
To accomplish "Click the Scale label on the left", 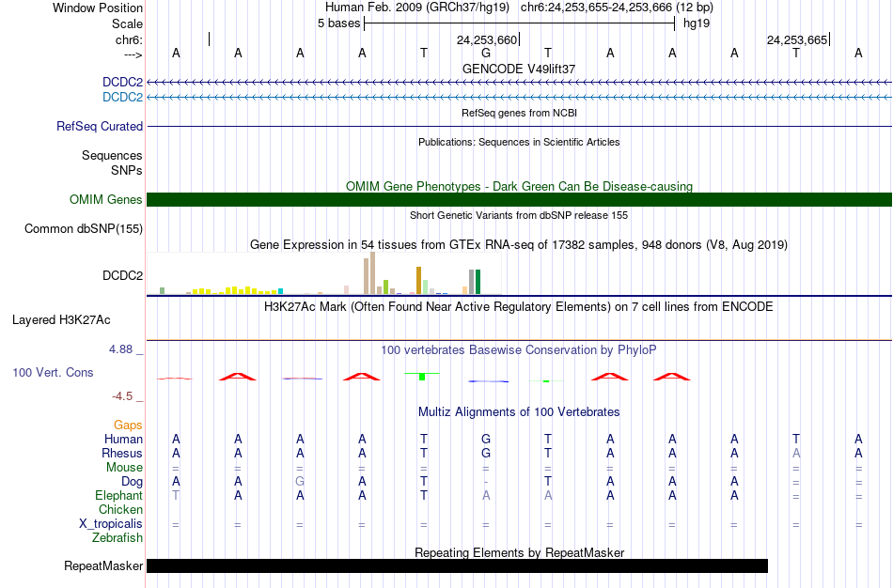I will [x=127, y=23].
